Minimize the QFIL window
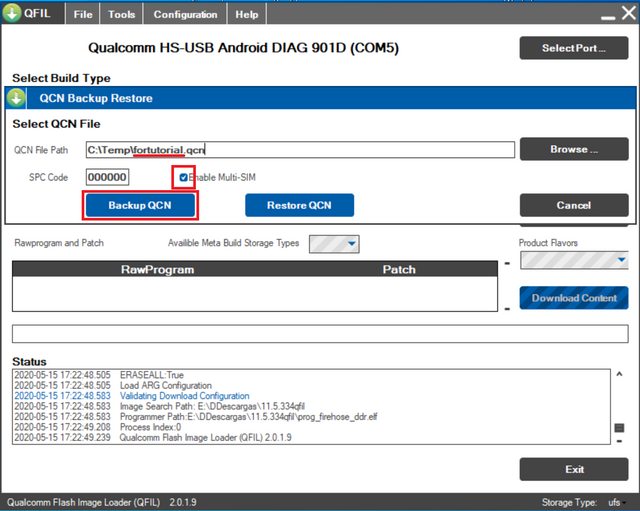The image size is (640, 511). [x=608, y=17]
